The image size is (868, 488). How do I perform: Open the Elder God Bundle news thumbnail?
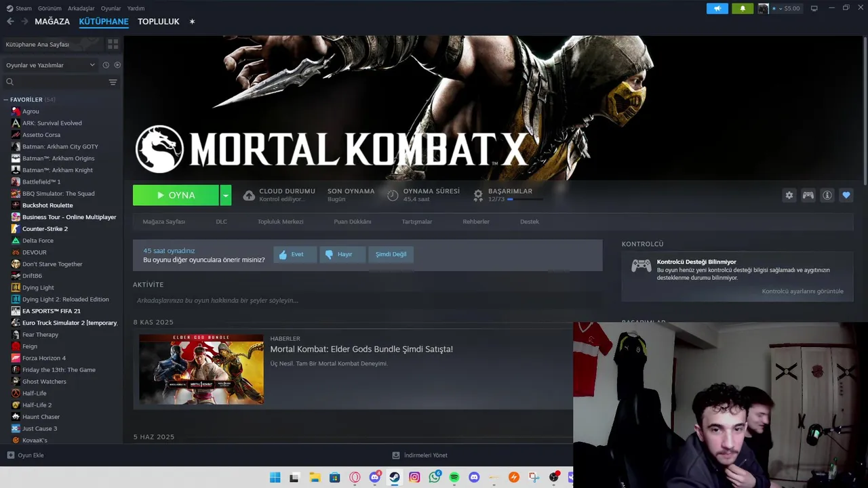tap(201, 369)
